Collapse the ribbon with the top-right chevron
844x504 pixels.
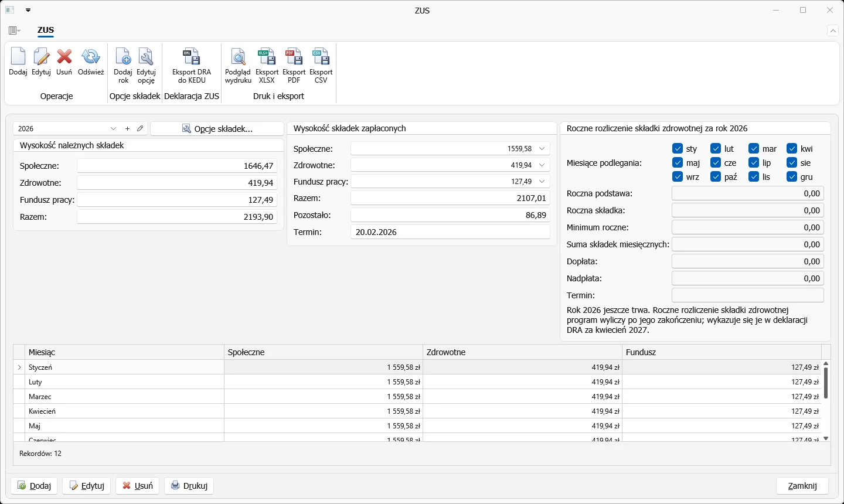pos(832,30)
